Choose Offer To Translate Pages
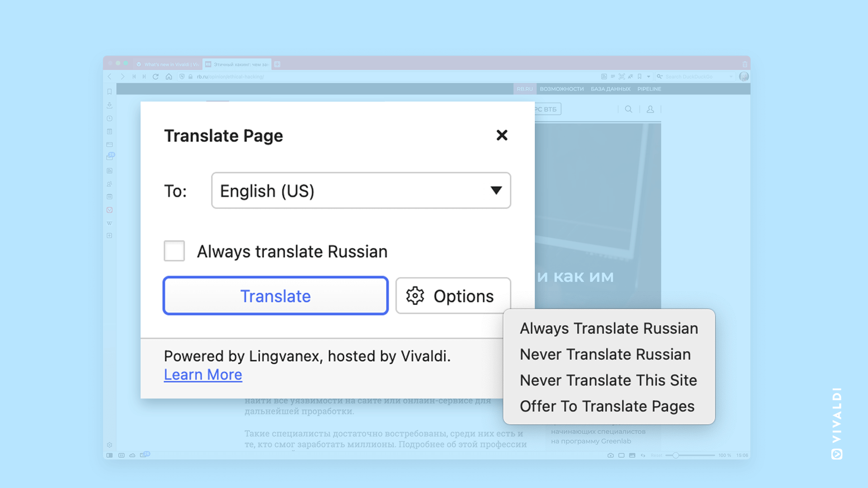This screenshot has height=488, width=868. click(x=607, y=406)
